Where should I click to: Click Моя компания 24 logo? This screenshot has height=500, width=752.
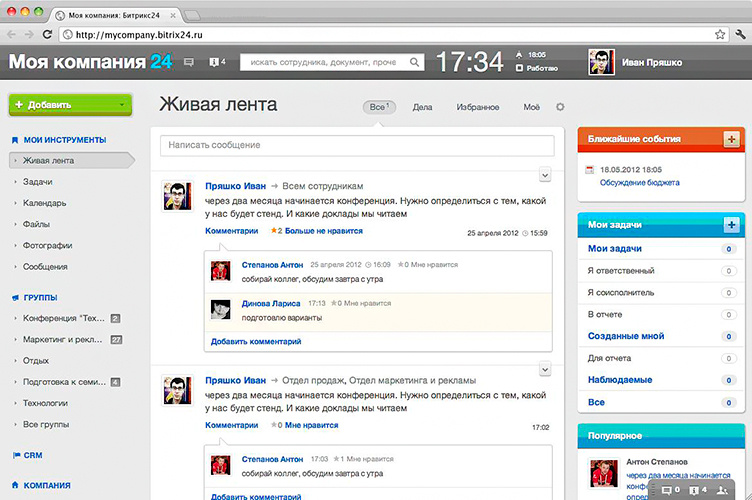click(x=90, y=61)
